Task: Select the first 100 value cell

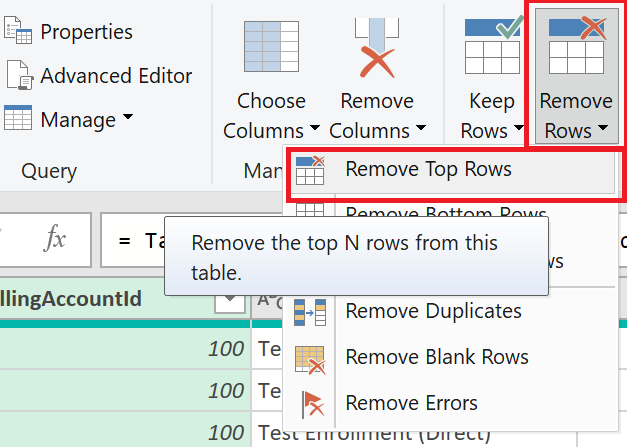Action: [x=125, y=349]
